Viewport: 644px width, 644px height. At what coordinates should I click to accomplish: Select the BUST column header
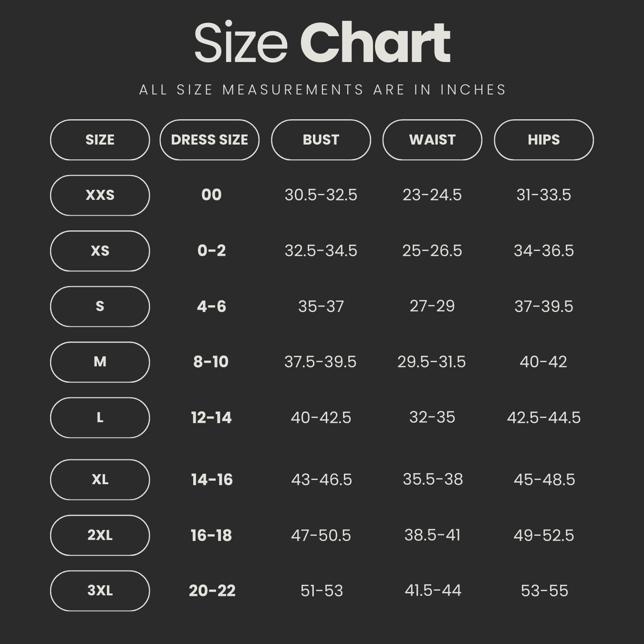321,140
